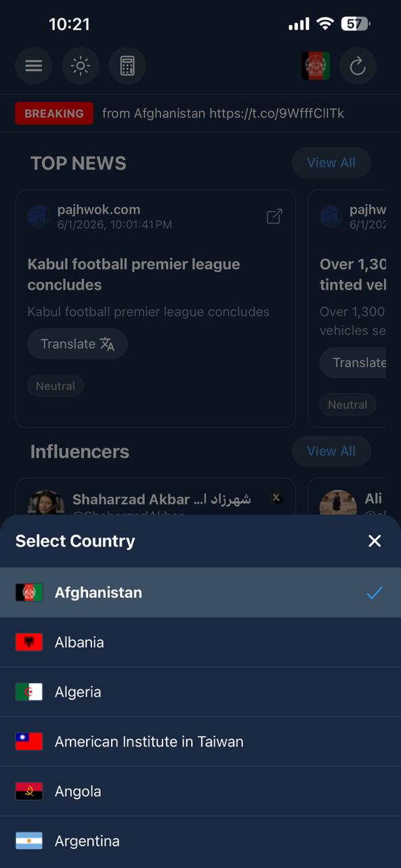Tap the Neutral sentiment tag

pos(56,385)
